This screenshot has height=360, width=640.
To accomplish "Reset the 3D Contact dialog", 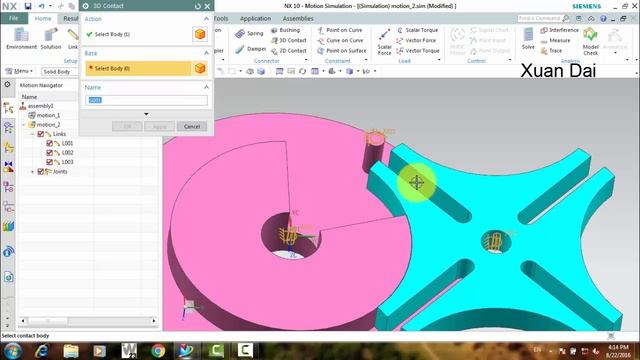I will 198,6.
